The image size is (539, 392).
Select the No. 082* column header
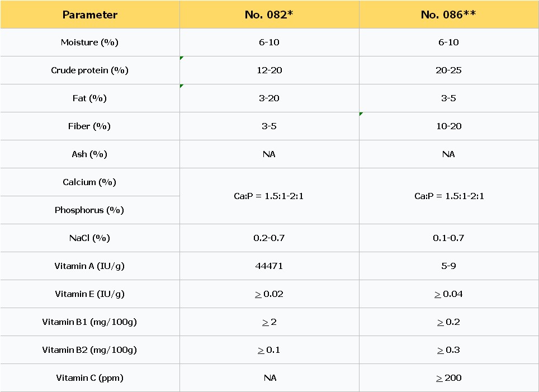[x=269, y=15]
